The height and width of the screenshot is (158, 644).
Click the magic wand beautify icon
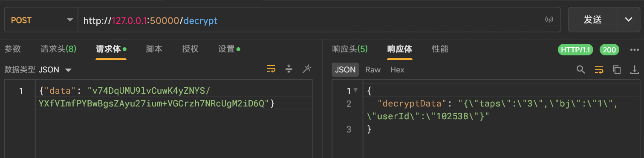[x=306, y=69]
